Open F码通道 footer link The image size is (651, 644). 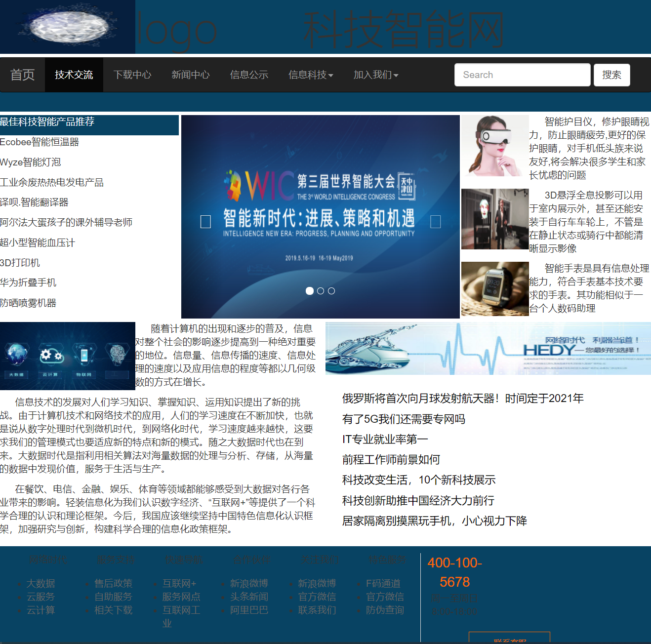tap(383, 584)
